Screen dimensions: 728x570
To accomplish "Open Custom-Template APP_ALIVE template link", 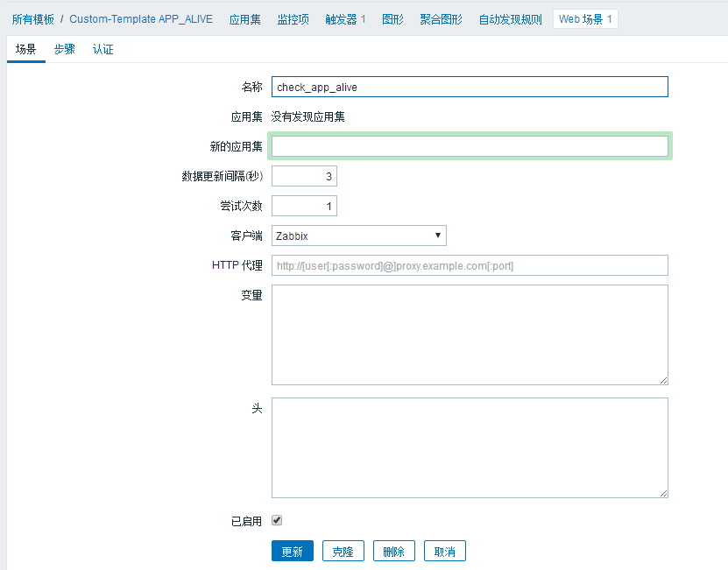I will (x=141, y=19).
